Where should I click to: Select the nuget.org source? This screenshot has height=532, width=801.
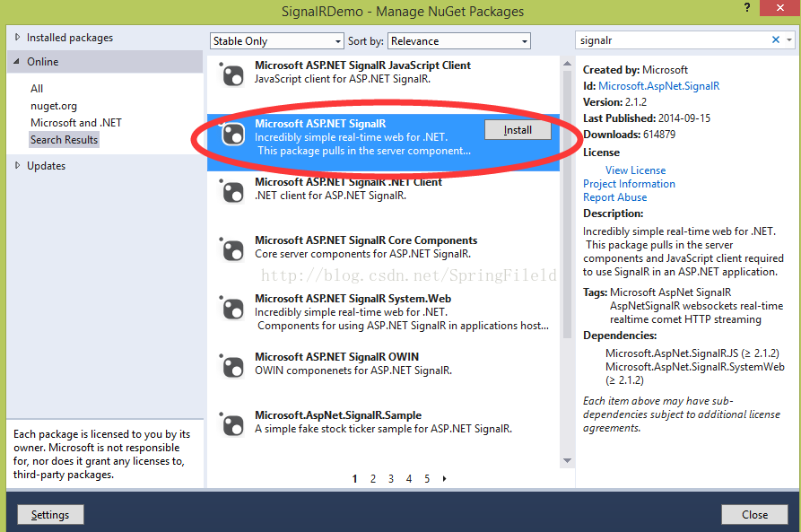[54, 106]
